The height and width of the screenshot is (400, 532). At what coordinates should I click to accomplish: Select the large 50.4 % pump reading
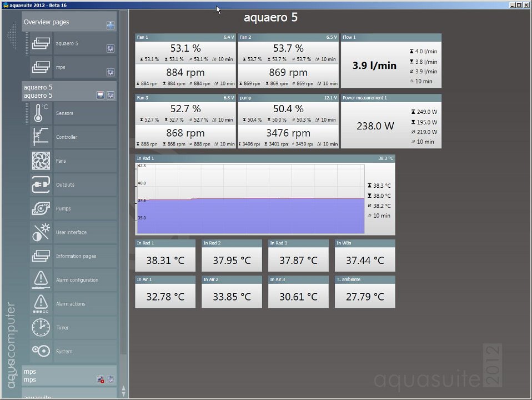288,109
